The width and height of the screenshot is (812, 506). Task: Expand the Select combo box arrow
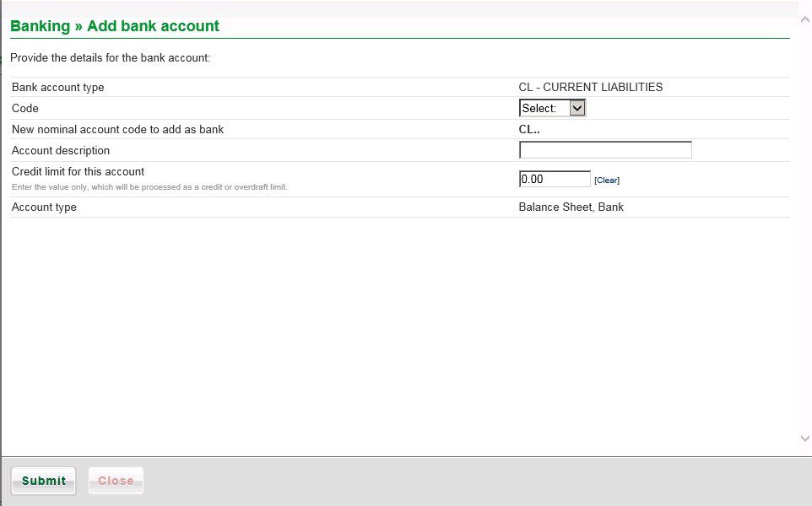[577, 107]
